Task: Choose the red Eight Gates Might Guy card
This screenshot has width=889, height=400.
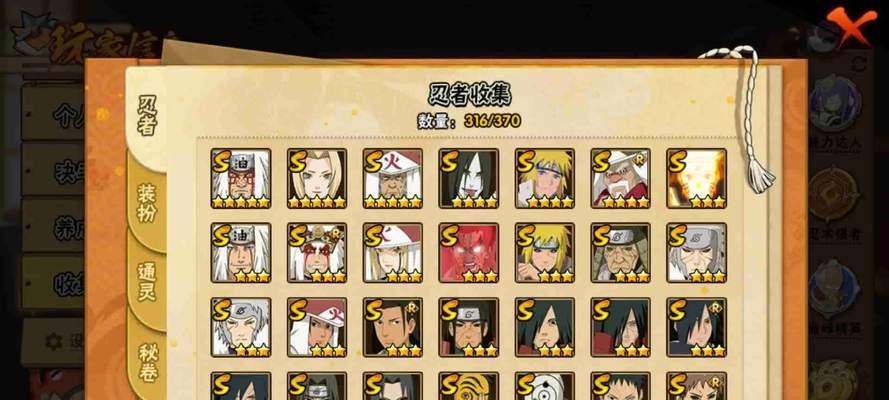Action: click(x=468, y=253)
